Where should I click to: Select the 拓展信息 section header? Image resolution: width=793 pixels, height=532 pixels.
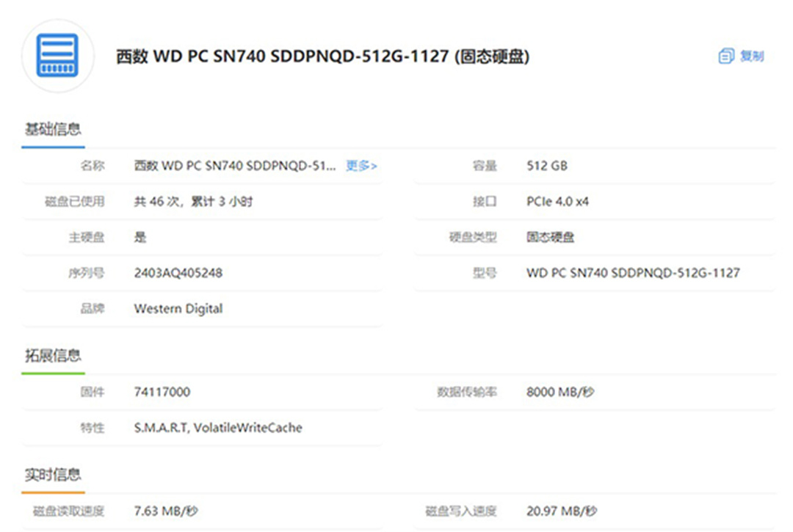53,356
